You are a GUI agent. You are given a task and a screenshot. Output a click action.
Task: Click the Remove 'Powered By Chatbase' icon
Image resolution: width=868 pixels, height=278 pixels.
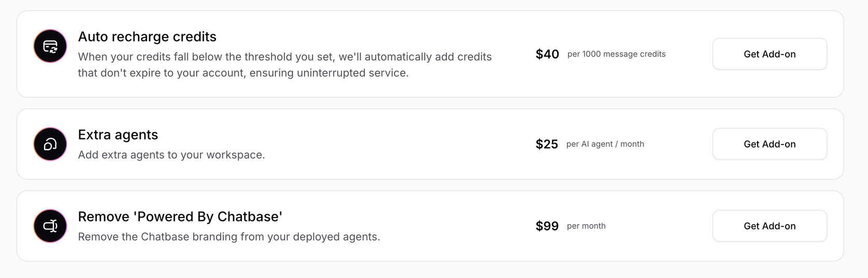50,226
